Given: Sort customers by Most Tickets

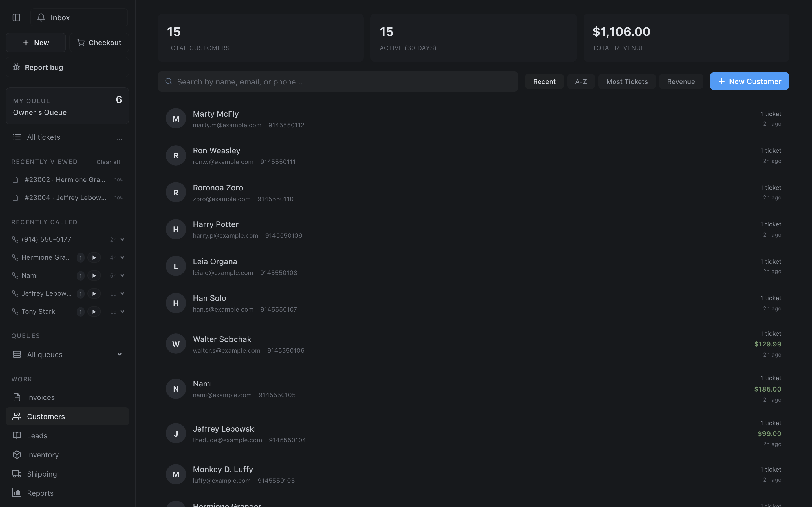Looking at the screenshot, I should [x=627, y=81].
